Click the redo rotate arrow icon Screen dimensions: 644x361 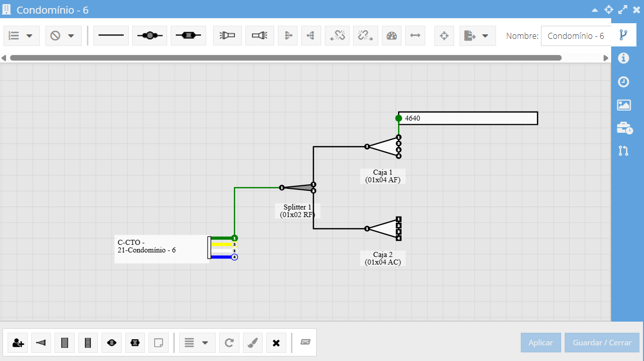[229, 343]
